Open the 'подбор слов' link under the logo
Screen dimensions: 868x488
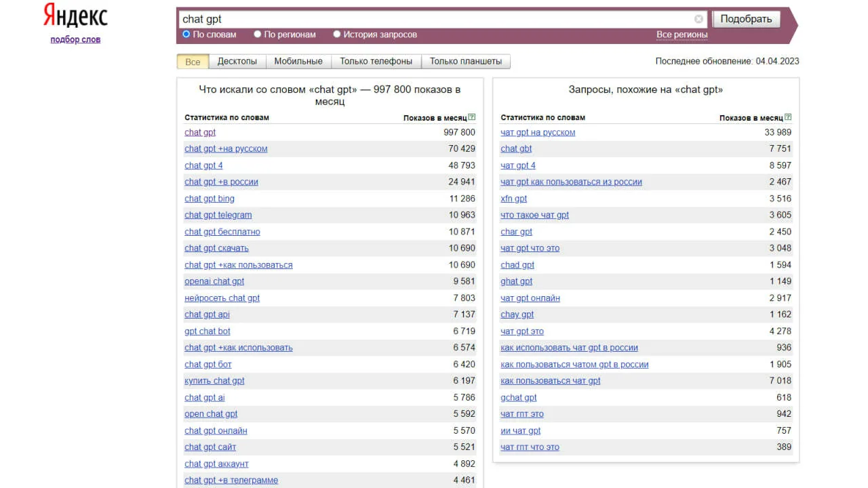coord(75,39)
